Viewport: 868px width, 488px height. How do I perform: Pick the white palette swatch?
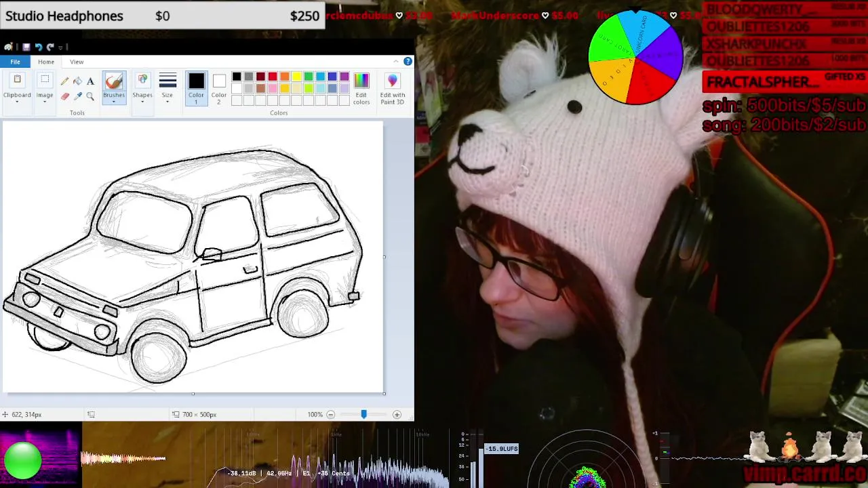click(x=237, y=89)
